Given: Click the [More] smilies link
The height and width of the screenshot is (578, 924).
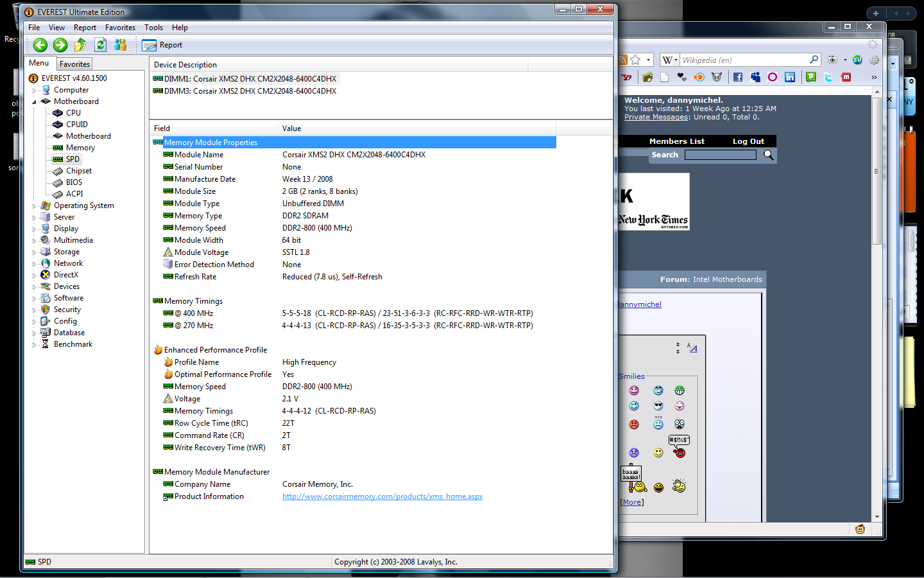Looking at the screenshot, I should point(632,502).
